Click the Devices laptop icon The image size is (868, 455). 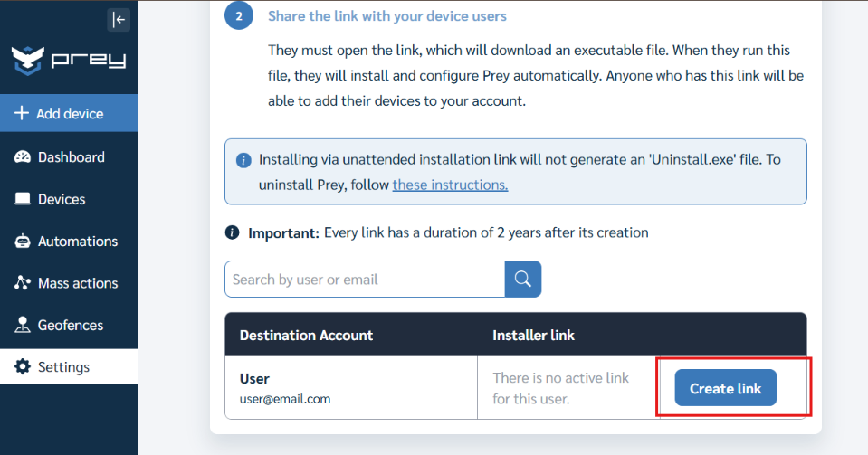click(23, 199)
